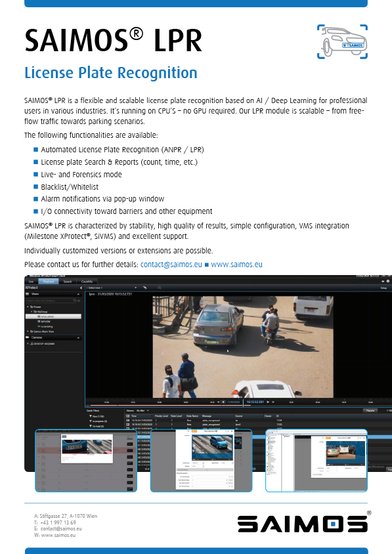Screen dimensions: 392x554
Task: Open the Select view dropdown
Action: (x=112, y=288)
